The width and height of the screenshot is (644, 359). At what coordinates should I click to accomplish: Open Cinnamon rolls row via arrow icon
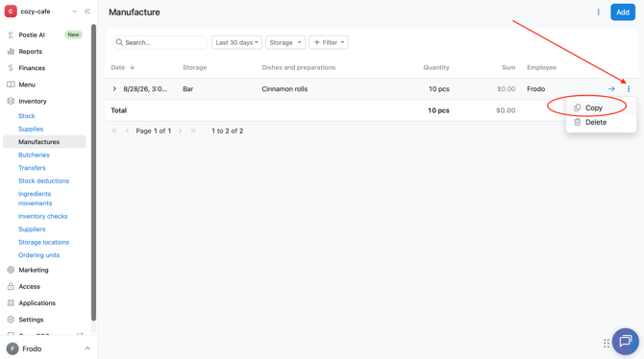tap(611, 88)
